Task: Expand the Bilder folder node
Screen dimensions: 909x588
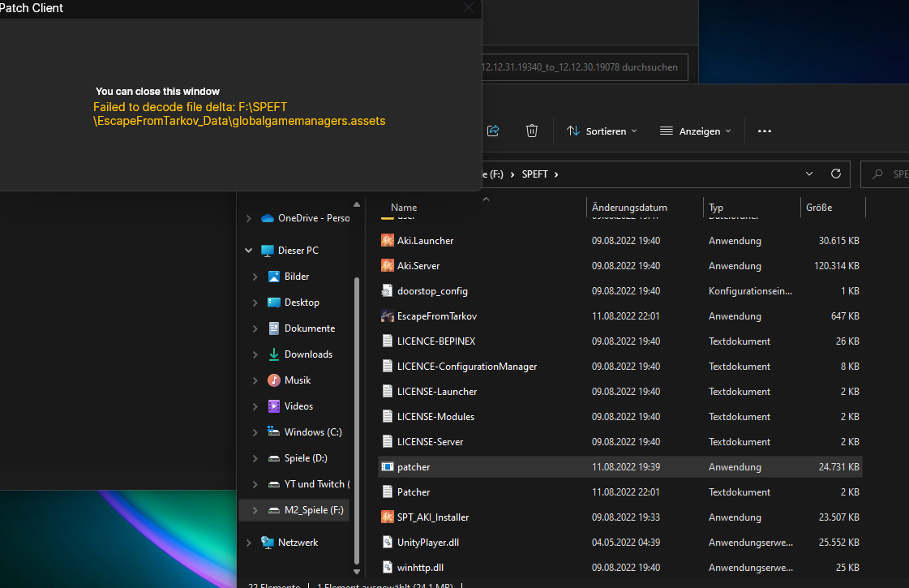Action: (x=255, y=277)
